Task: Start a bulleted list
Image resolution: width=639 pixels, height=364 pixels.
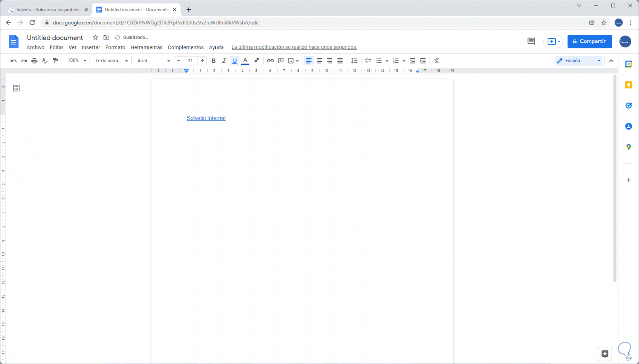Action: point(379,61)
